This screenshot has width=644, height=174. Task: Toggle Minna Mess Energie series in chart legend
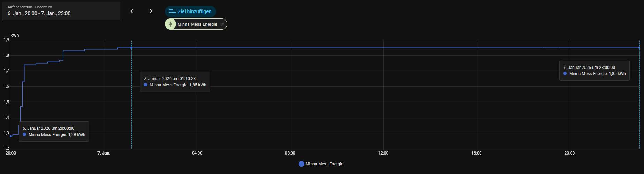pyautogui.click(x=324, y=164)
